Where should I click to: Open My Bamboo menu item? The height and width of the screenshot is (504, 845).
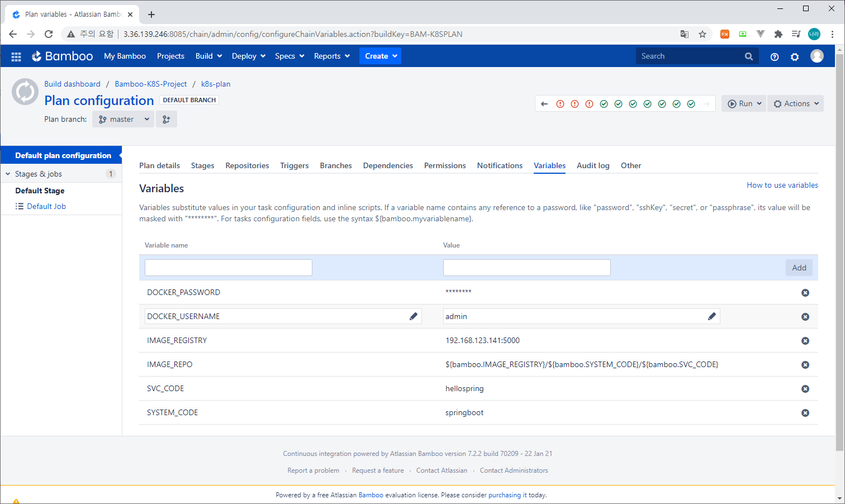(x=125, y=56)
